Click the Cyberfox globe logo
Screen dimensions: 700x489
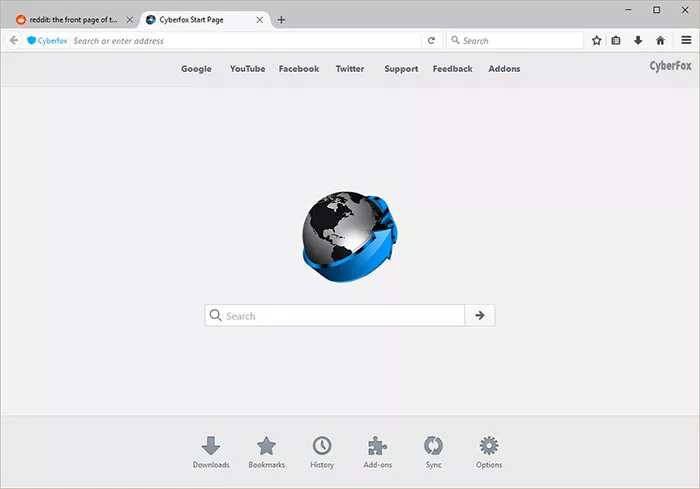(350, 237)
